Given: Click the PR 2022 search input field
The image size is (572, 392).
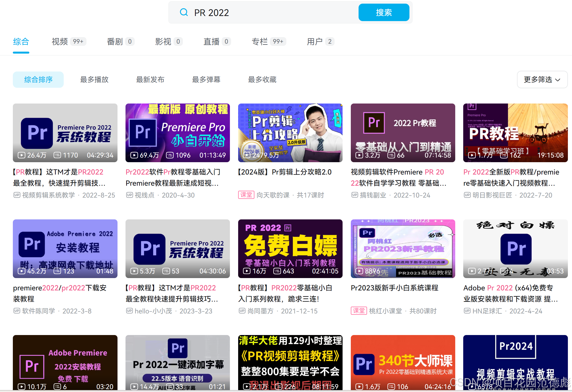Looking at the screenshot, I should (271, 12).
